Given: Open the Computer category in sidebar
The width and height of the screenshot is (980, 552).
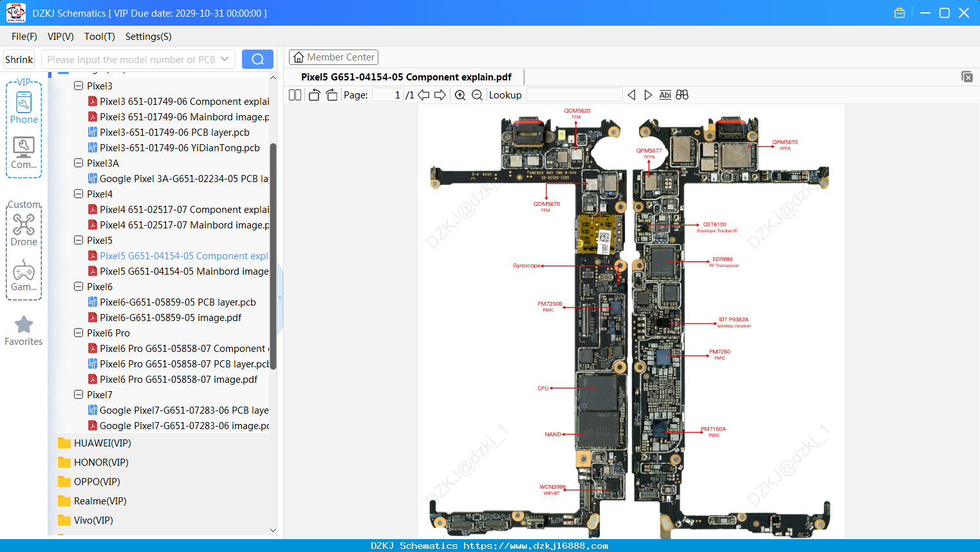Looking at the screenshot, I should click(x=24, y=153).
